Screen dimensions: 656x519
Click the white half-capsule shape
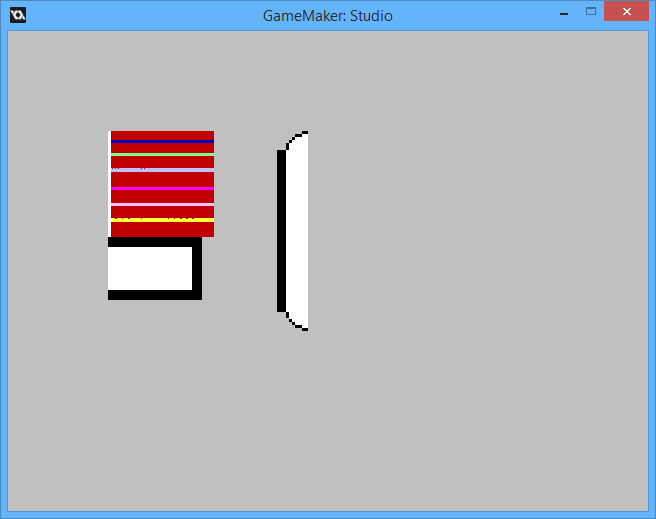click(297, 230)
